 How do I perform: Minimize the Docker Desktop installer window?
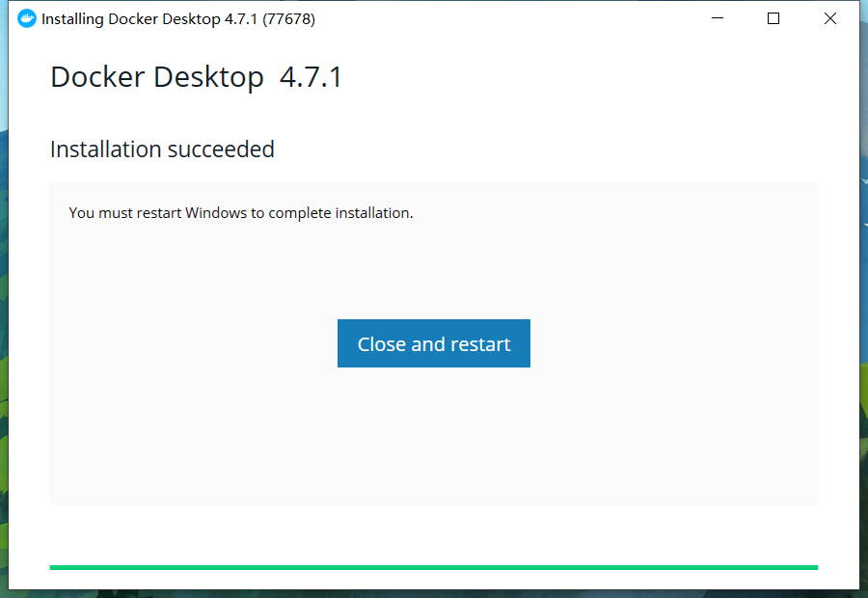[x=718, y=19]
